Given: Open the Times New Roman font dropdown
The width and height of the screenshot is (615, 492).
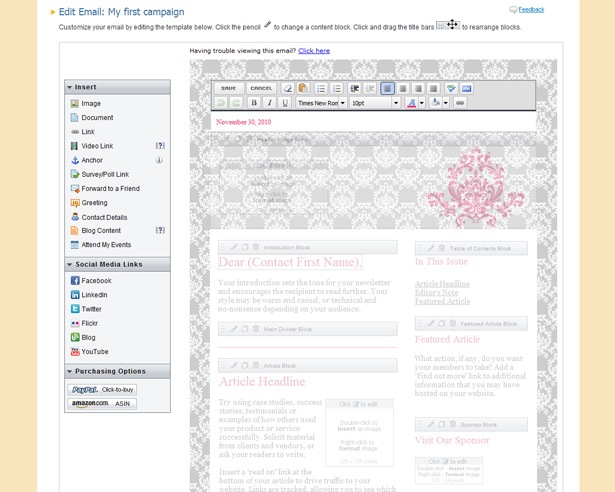Looking at the screenshot, I should point(342,103).
